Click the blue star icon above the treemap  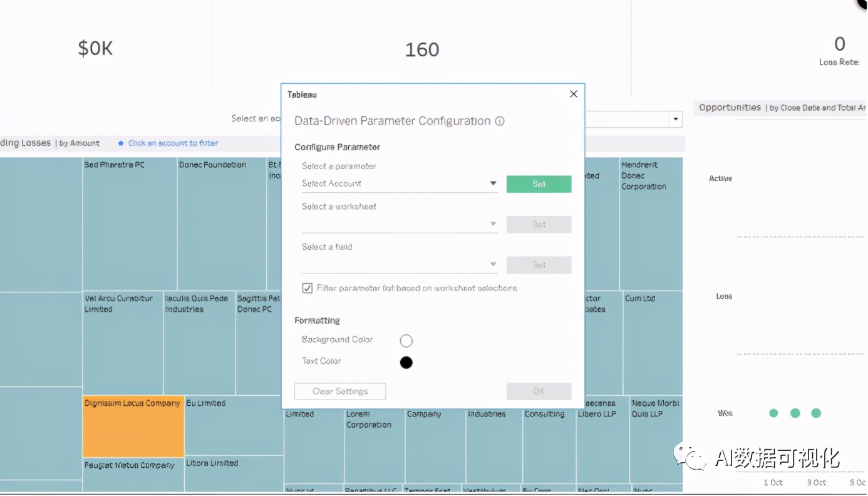pos(121,143)
